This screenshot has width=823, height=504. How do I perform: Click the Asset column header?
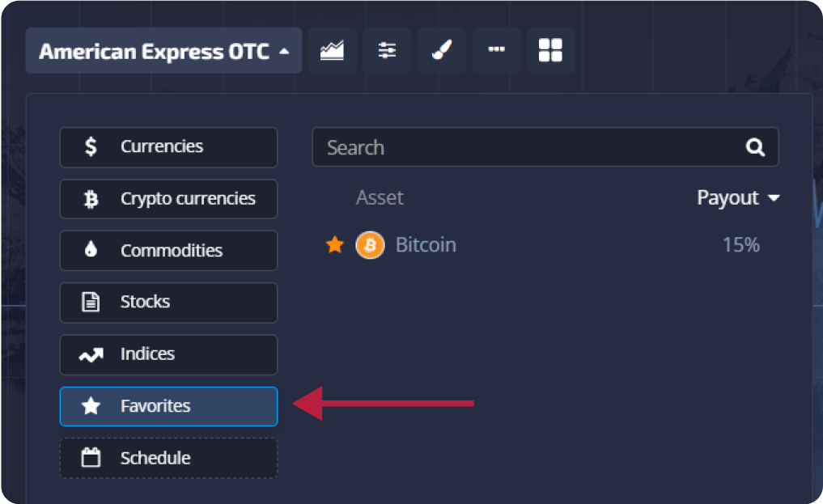tap(380, 198)
